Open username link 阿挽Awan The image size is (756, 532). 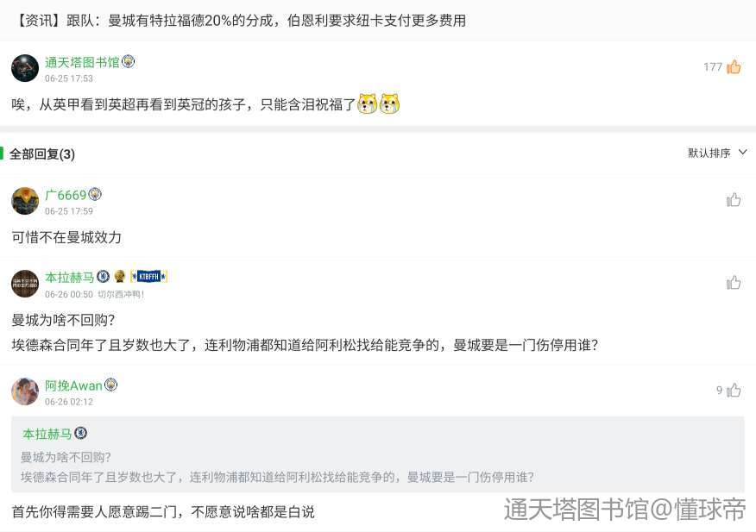(x=73, y=385)
